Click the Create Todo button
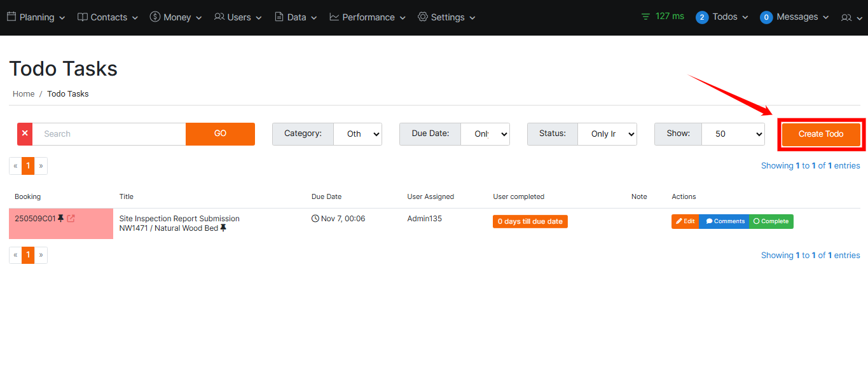Screen dimensions: 868x391 tap(821, 134)
